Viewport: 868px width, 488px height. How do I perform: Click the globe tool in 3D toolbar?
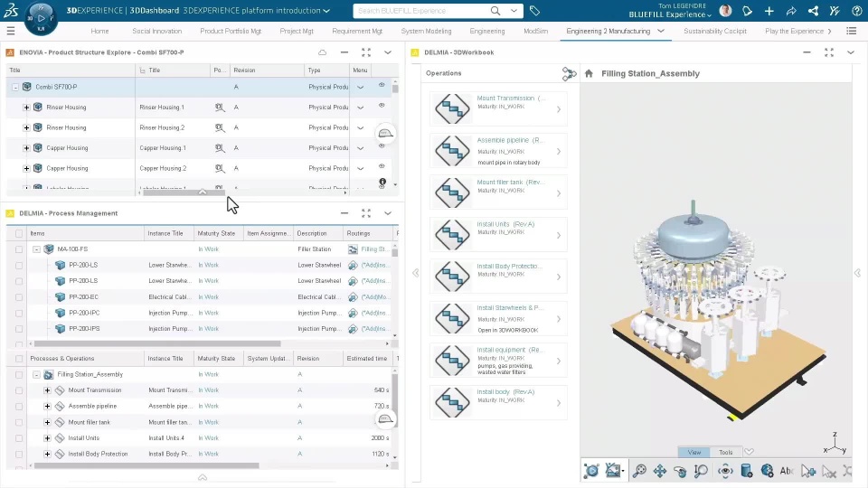[767, 471]
